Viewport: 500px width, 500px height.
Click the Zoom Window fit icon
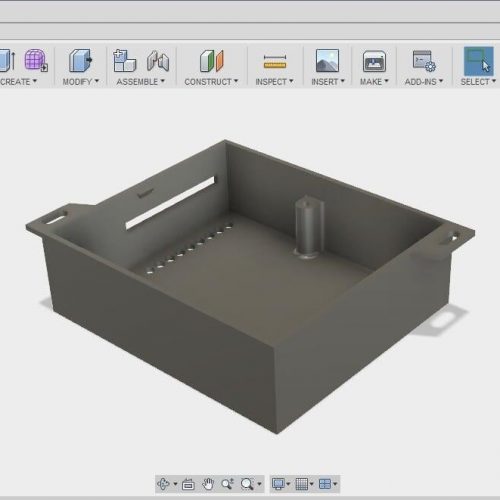247,484
